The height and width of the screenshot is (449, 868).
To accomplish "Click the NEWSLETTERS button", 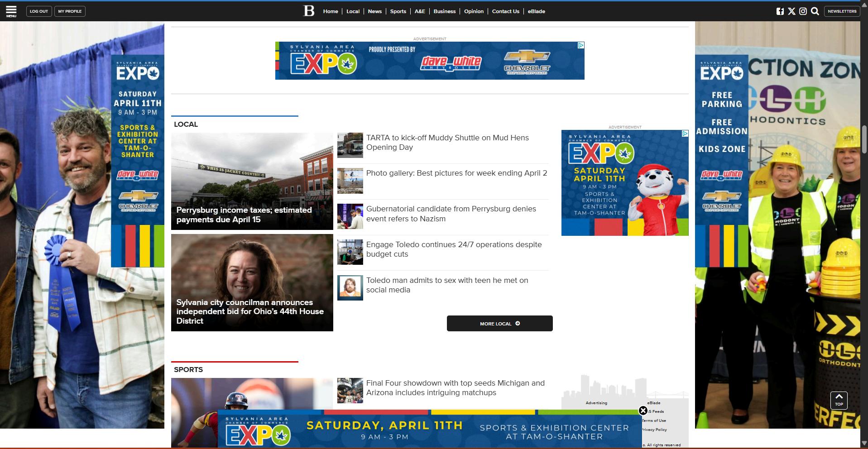I will [842, 11].
